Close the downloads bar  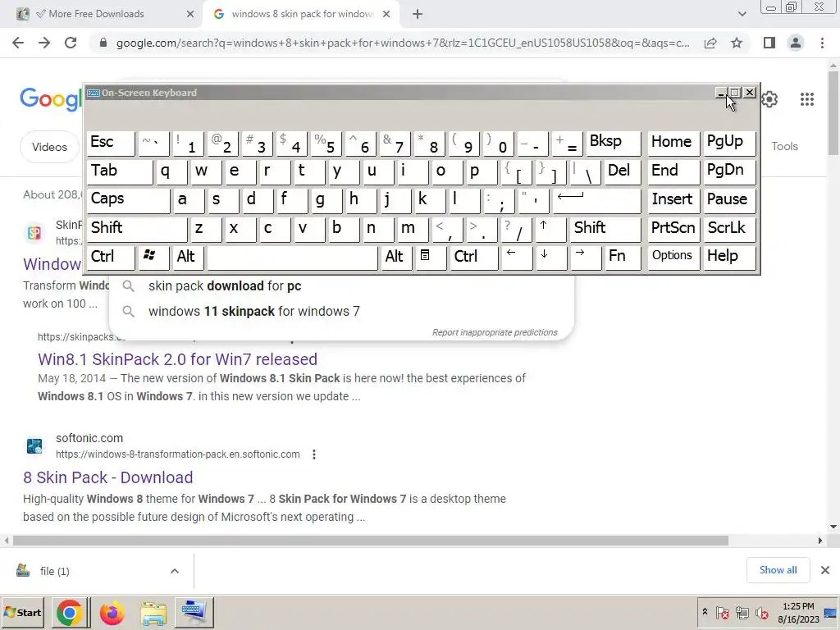tap(825, 570)
